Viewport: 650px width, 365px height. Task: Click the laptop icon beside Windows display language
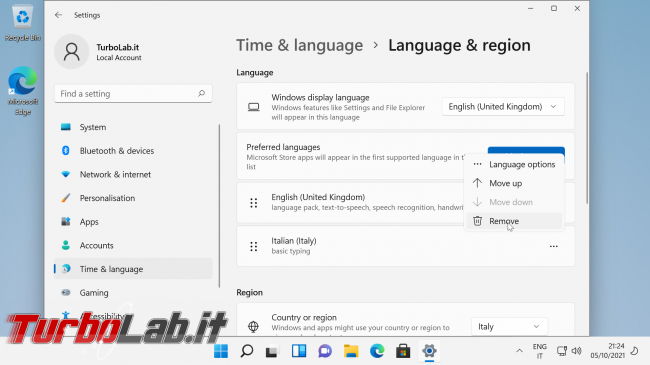(254, 107)
